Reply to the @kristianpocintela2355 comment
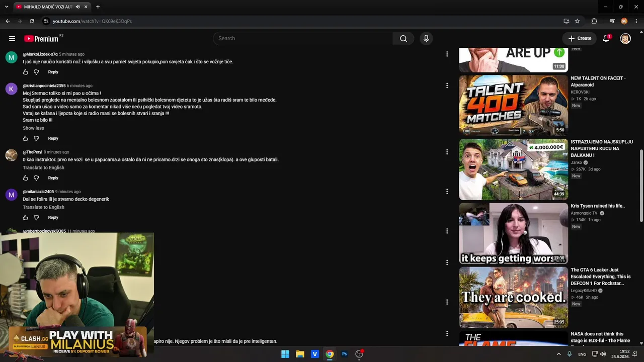Viewport: 644px width, 362px height. click(53, 138)
